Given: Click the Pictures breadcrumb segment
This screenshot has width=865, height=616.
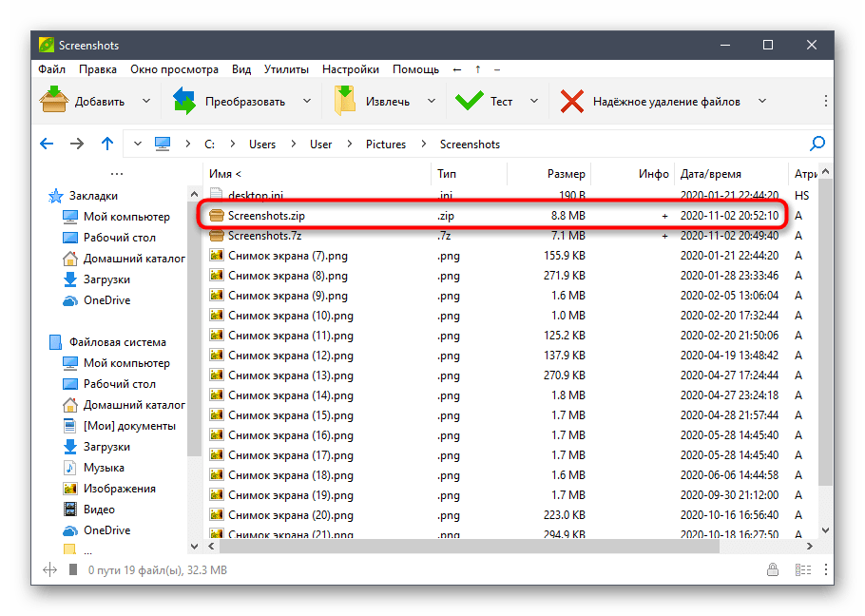Looking at the screenshot, I should (x=386, y=144).
